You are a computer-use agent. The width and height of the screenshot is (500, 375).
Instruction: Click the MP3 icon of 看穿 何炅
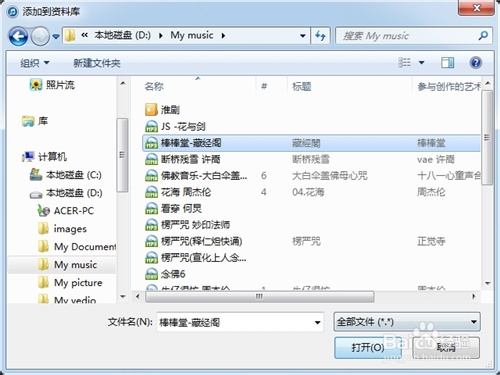click(x=151, y=209)
